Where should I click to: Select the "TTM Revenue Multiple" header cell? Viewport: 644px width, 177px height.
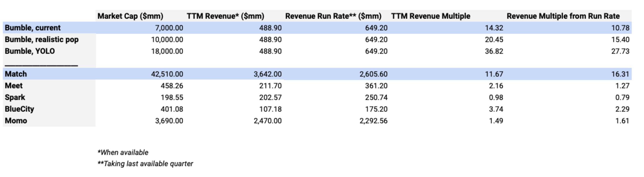(431, 16)
